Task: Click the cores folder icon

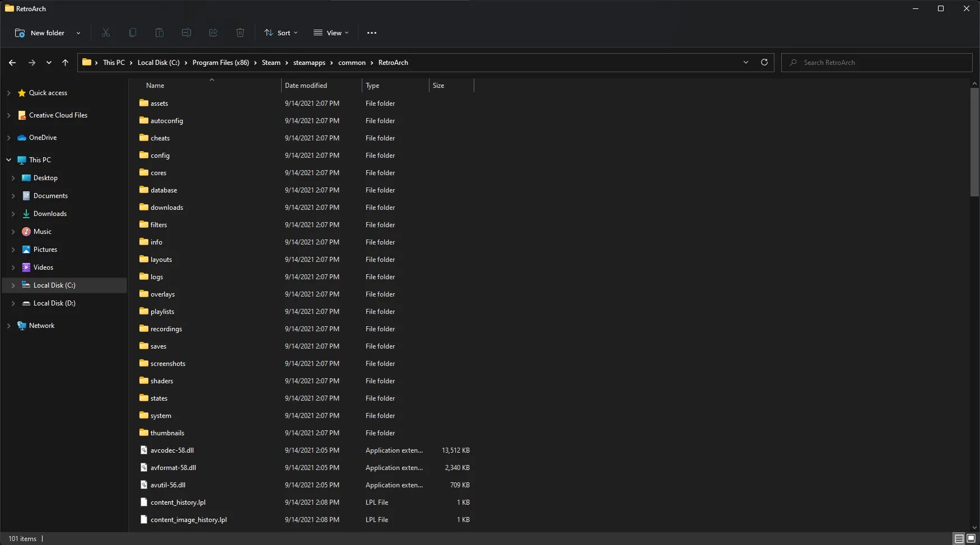Action: [x=144, y=172]
